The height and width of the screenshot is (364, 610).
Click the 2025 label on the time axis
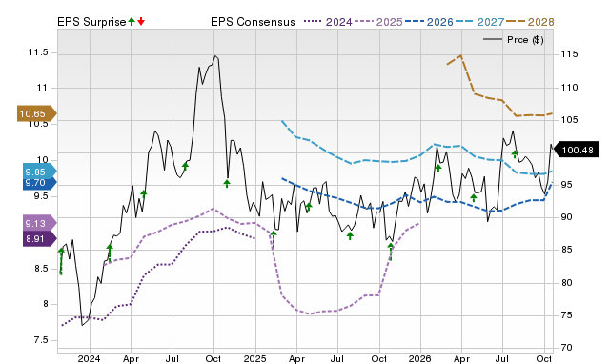tap(254, 358)
